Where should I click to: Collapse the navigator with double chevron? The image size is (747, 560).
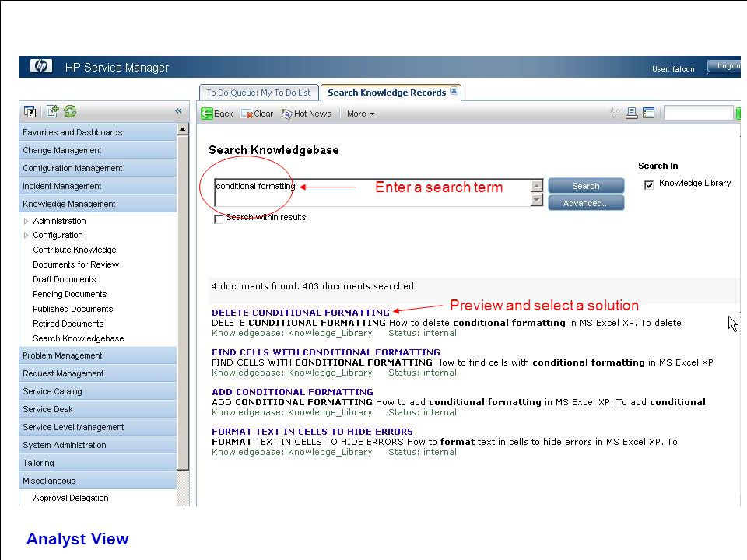click(179, 111)
